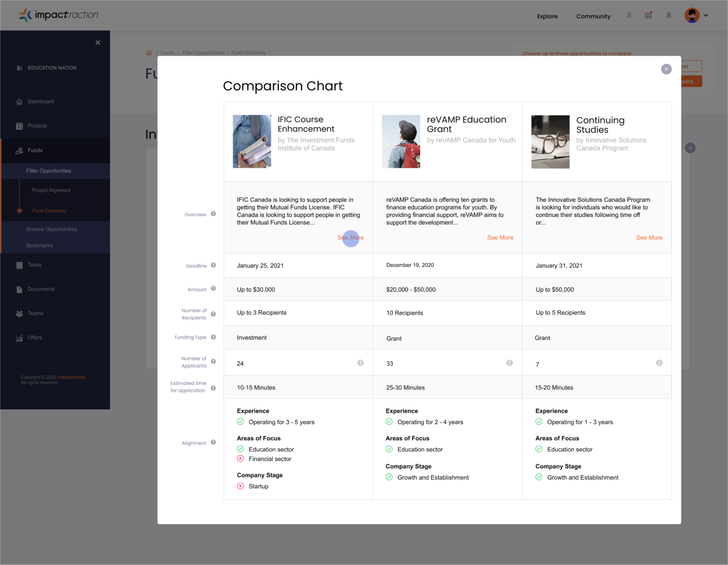The height and width of the screenshot is (565, 728).
Task: Click the Overview help question icon
Action: 213,214
